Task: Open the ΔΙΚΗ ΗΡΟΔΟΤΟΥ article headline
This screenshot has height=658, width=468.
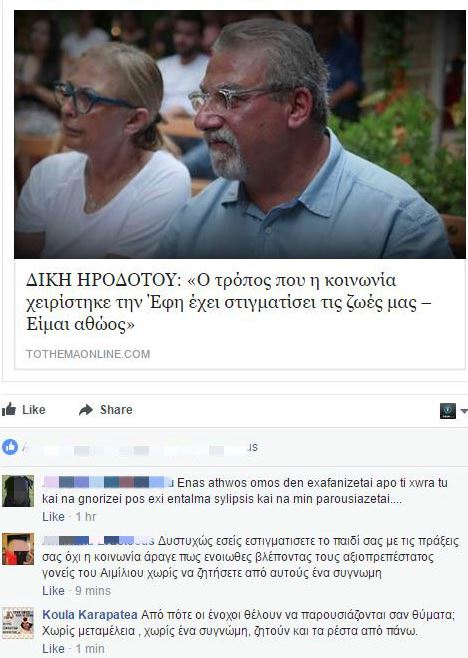Action: pyautogui.click(x=229, y=302)
